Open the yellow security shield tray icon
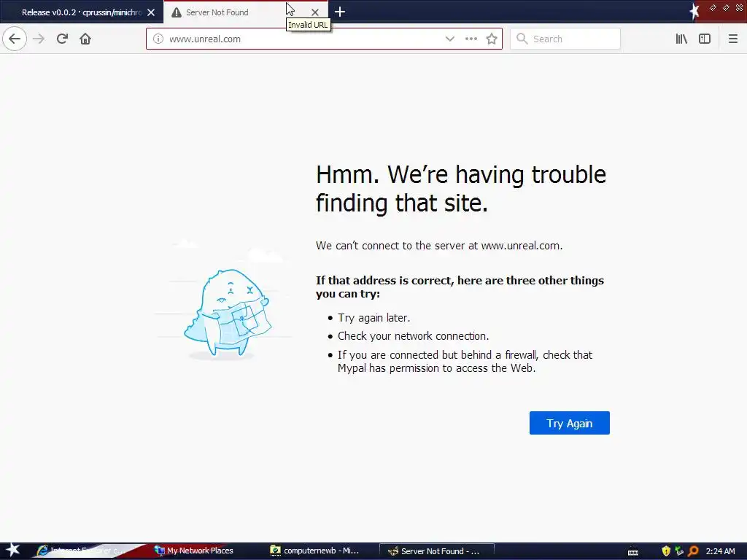This screenshot has width=747, height=560. 666,551
